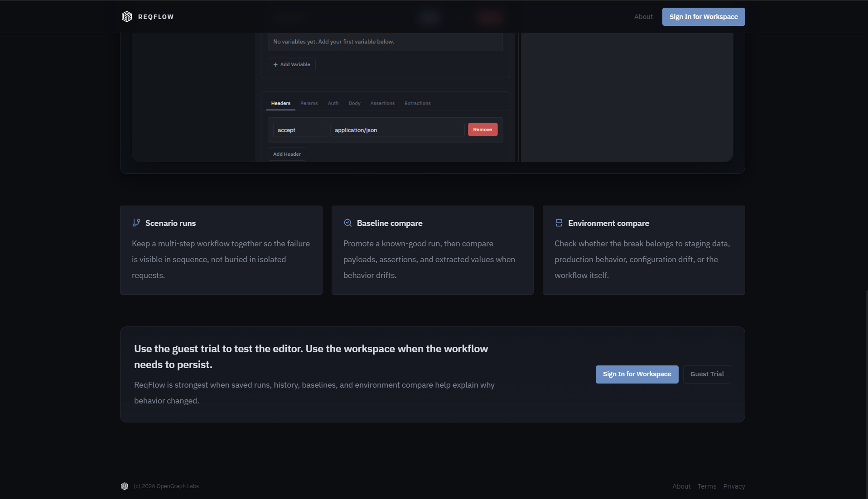Open the Extractions tab

417,103
